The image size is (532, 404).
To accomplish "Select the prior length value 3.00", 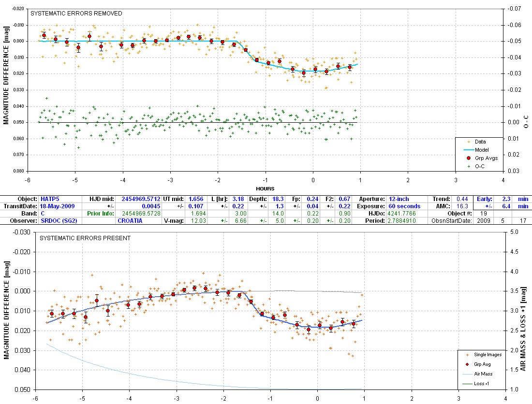I will [x=240, y=214].
